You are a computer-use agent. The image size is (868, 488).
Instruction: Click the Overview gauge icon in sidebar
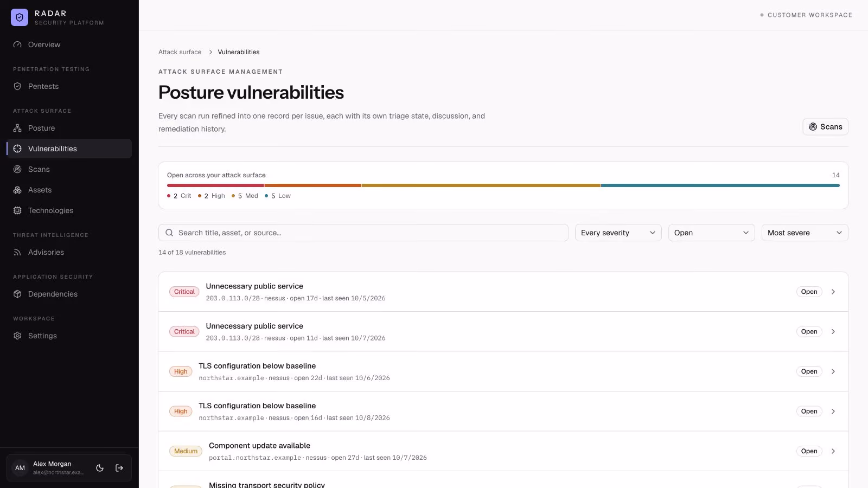coord(17,44)
